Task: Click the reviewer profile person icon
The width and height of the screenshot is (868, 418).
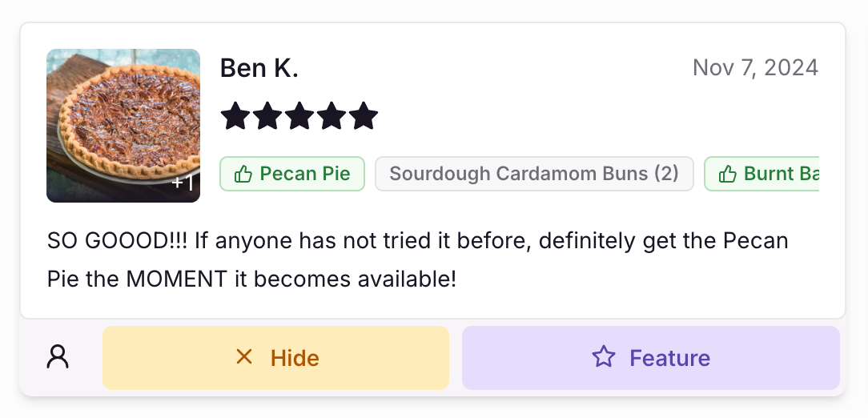Action: point(58,356)
